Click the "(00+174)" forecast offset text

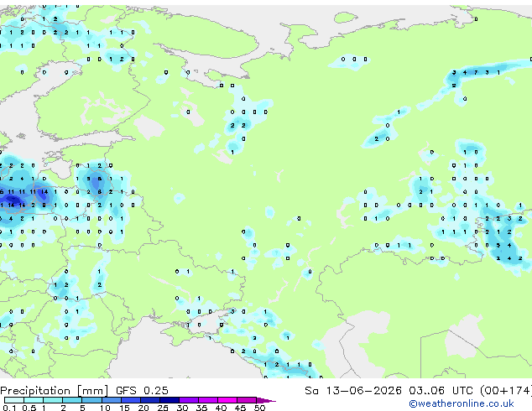[x=505, y=390]
